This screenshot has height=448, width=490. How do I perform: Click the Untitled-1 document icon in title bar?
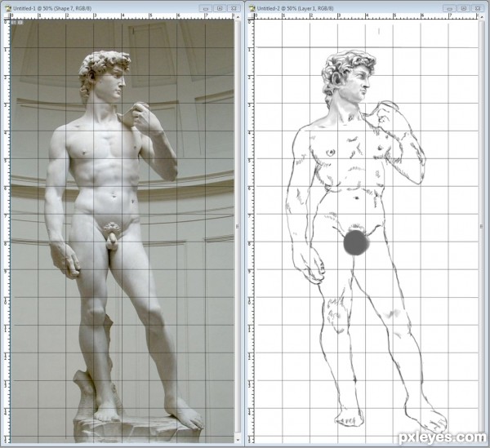8,8
